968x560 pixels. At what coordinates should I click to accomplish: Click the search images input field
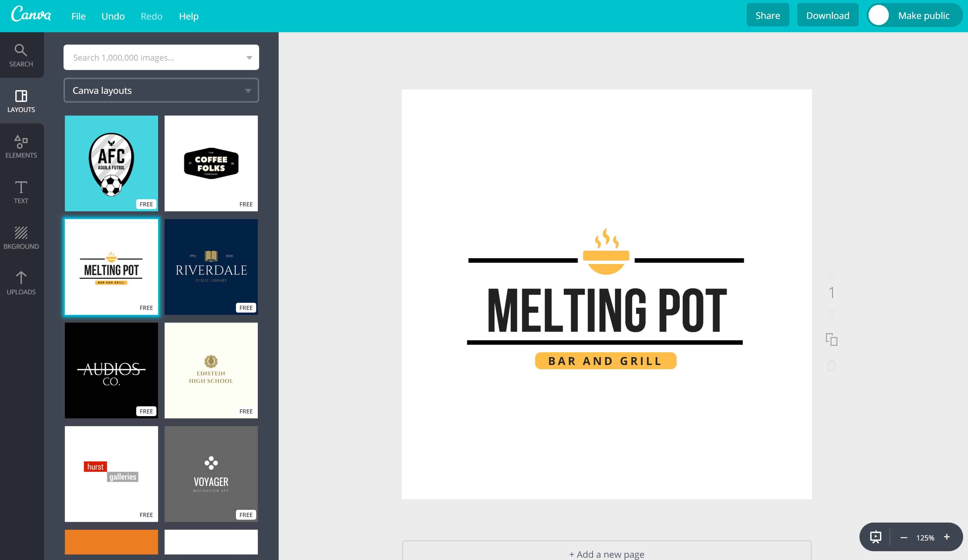(161, 57)
